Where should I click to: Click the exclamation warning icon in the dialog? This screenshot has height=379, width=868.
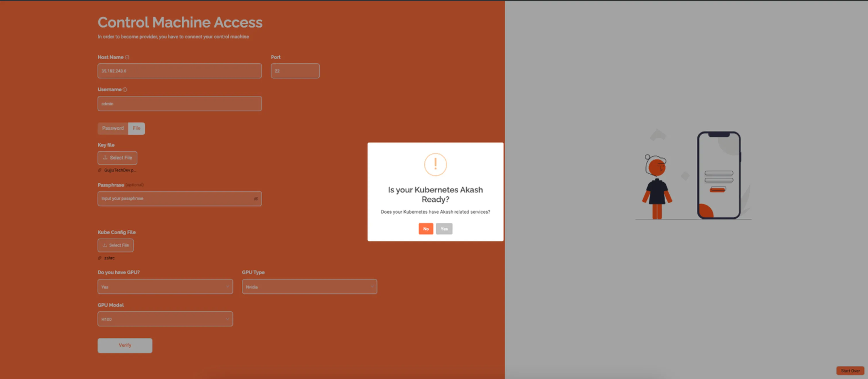[435, 164]
